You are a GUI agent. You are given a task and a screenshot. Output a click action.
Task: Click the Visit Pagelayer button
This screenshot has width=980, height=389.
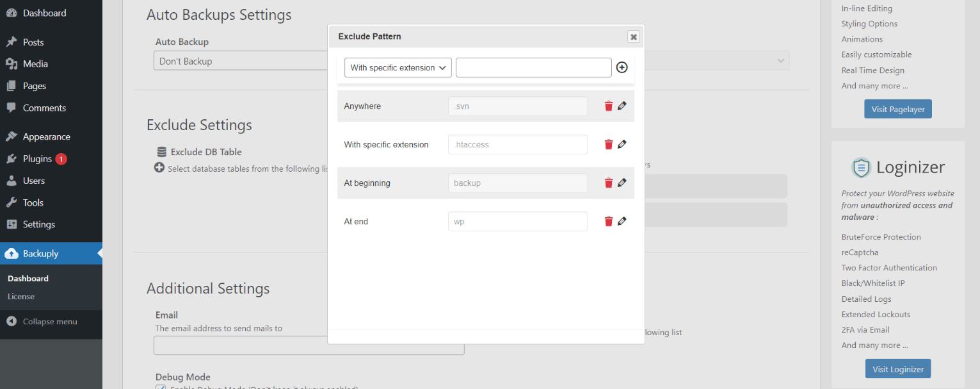(x=897, y=108)
